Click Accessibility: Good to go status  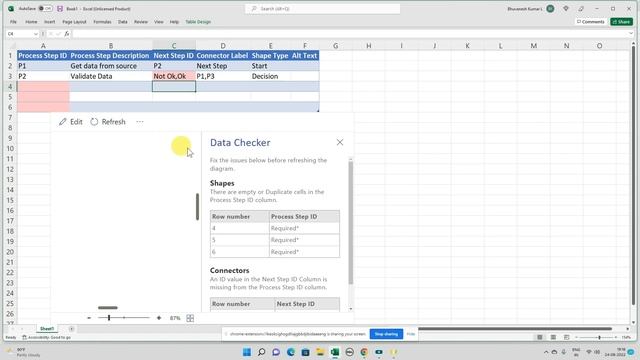click(47, 338)
